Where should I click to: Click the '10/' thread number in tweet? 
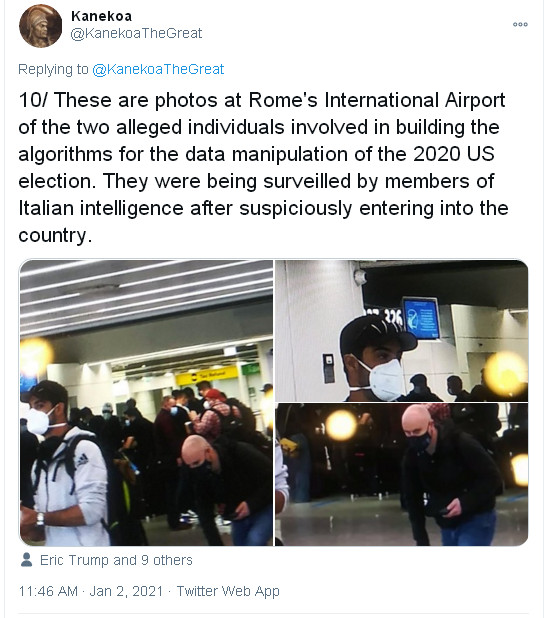coord(33,100)
